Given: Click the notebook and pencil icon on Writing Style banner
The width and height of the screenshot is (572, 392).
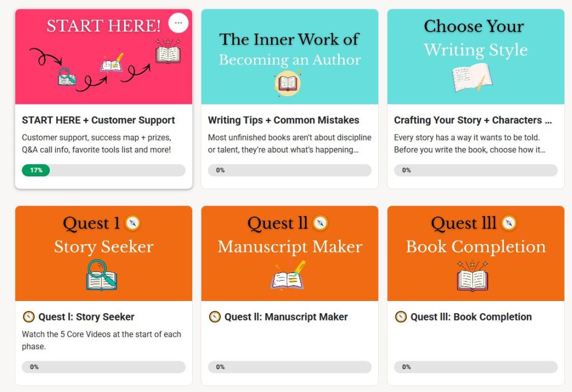Looking at the screenshot, I should click(472, 78).
